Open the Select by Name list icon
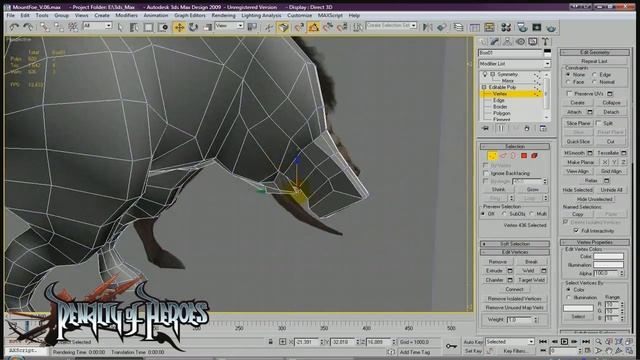The image size is (640, 360). click(x=134, y=27)
